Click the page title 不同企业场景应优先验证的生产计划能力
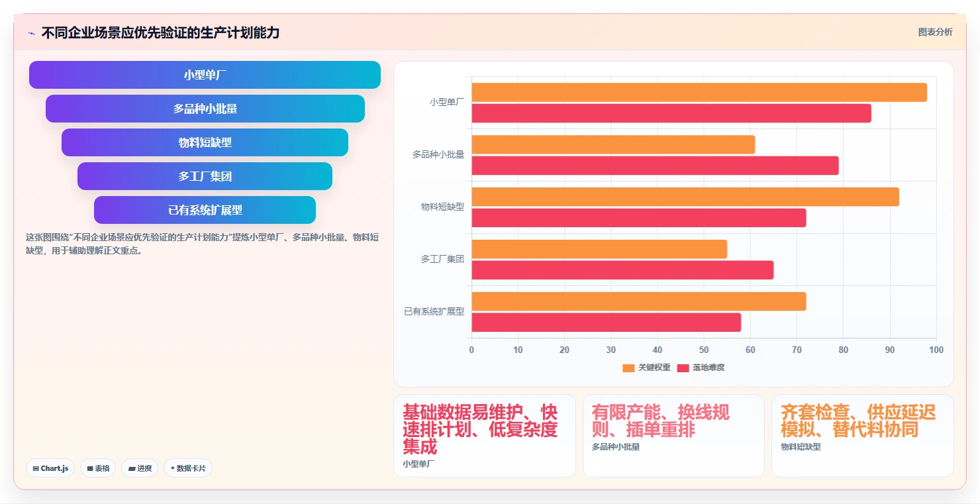Viewport: 980px width, 504px height. pos(160,32)
